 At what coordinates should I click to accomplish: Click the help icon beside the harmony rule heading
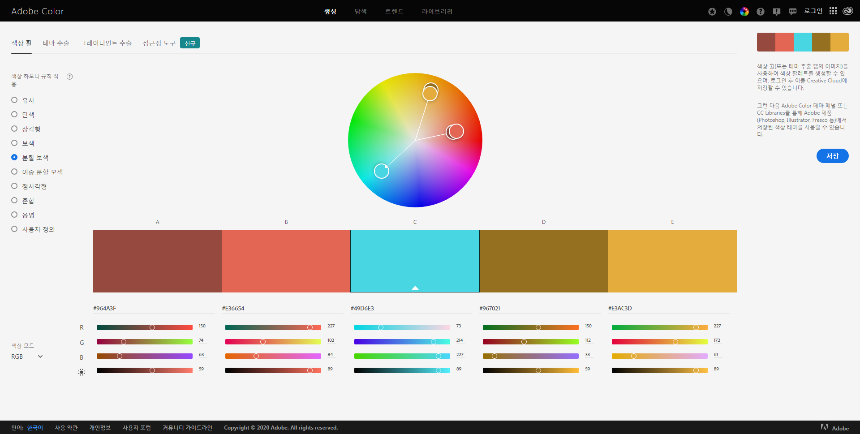click(x=70, y=77)
